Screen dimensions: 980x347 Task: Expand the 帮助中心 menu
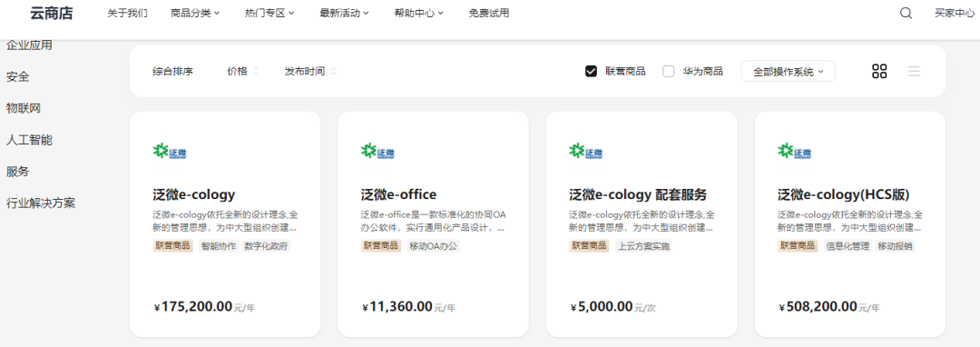click(418, 13)
